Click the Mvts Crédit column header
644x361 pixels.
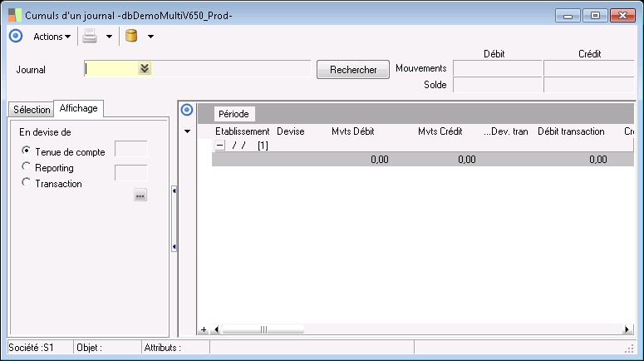click(440, 131)
